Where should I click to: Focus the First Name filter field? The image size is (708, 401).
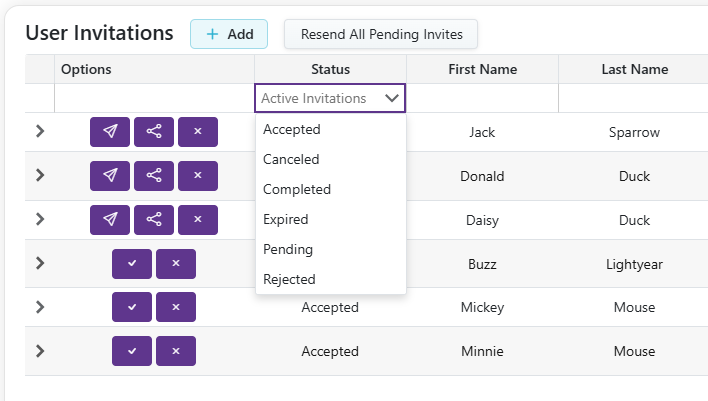click(483, 98)
